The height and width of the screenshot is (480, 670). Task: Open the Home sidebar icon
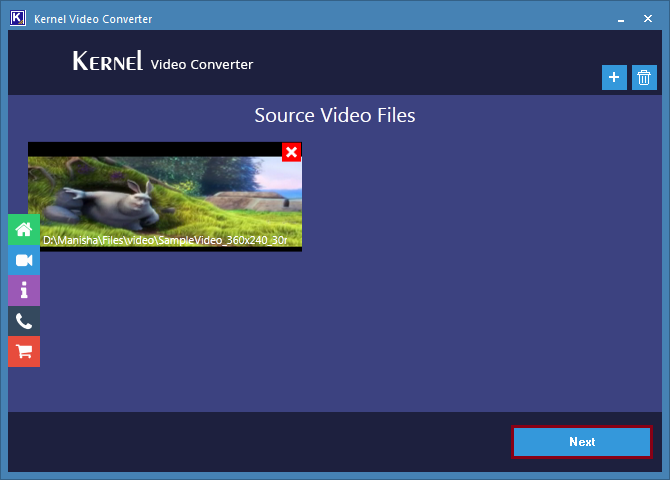(x=24, y=230)
